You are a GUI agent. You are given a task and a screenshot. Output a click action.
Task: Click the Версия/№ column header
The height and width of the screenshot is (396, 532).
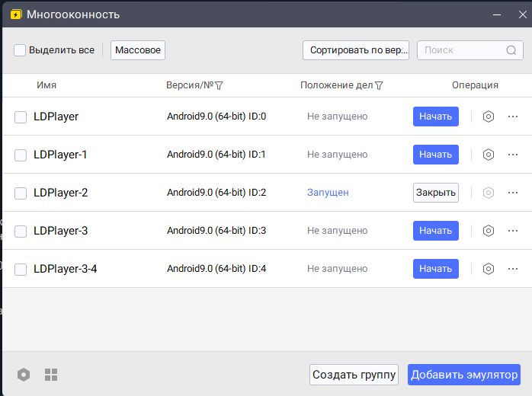click(x=190, y=85)
